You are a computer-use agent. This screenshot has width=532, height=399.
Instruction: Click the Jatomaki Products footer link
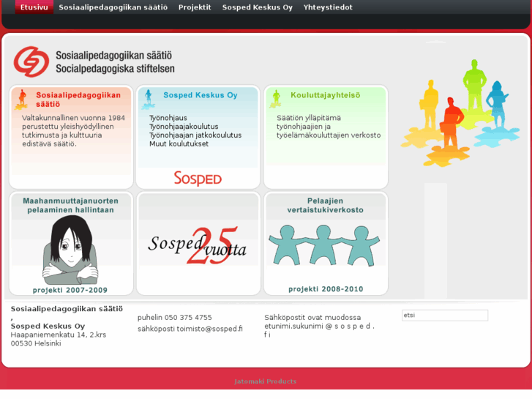click(266, 381)
